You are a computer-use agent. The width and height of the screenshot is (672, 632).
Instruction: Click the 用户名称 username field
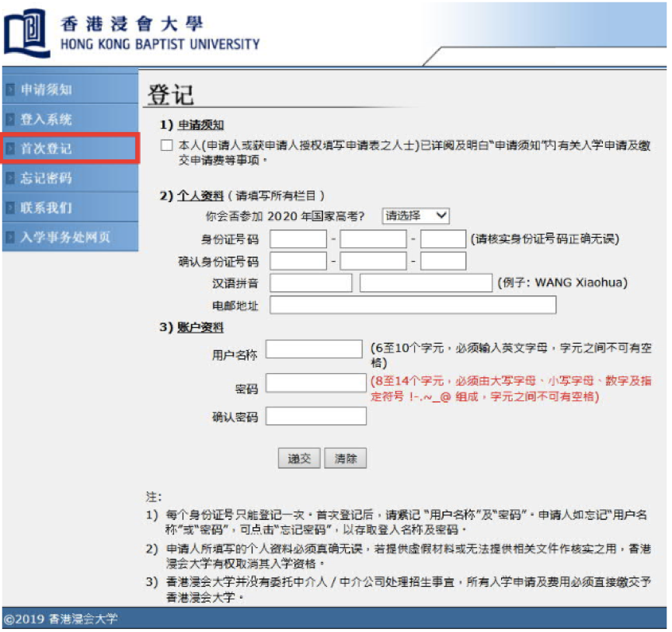(x=314, y=350)
